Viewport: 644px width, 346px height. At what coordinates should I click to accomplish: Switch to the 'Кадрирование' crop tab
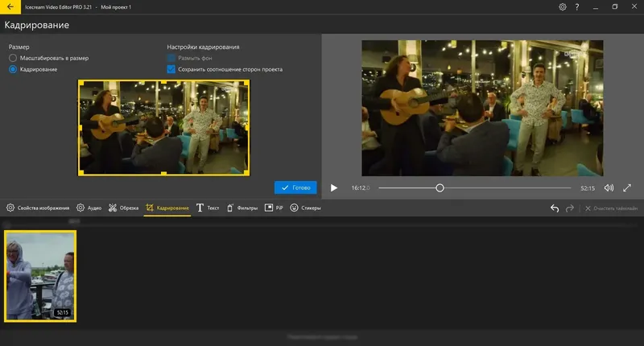[167, 208]
